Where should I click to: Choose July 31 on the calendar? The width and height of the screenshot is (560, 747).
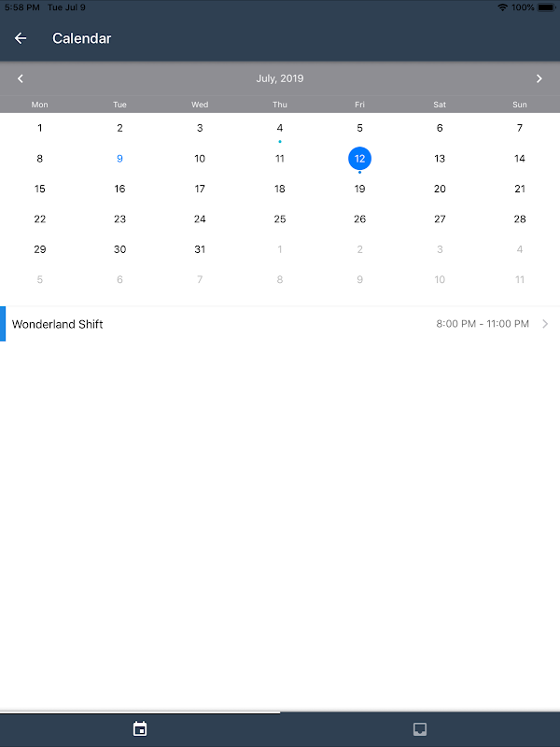(200, 249)
